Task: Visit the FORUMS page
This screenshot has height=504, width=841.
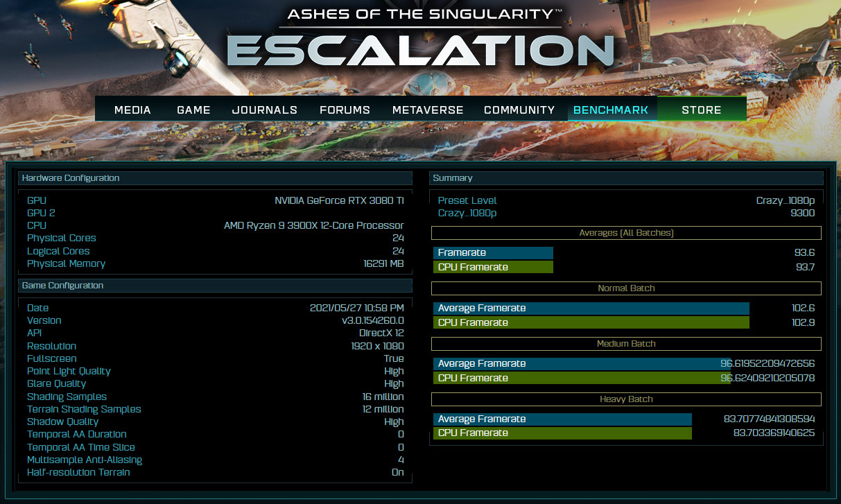Action: [x=345, y=110]
